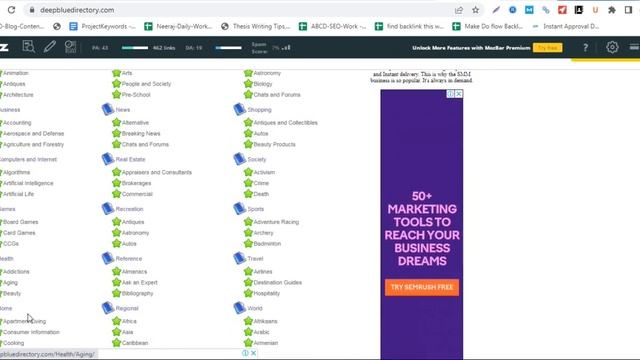Screen dimensions: 640x360
Task: Reload the page with the refresh icon
Action: [x=11, y=10]
